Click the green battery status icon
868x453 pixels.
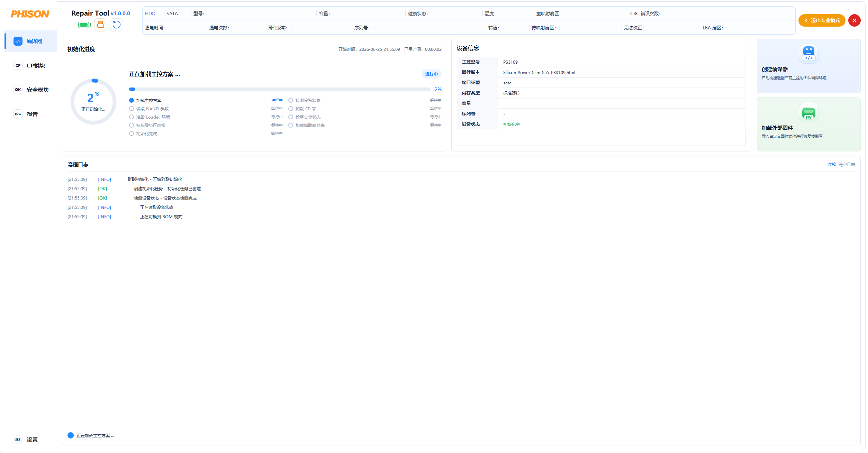coord(84,25)
